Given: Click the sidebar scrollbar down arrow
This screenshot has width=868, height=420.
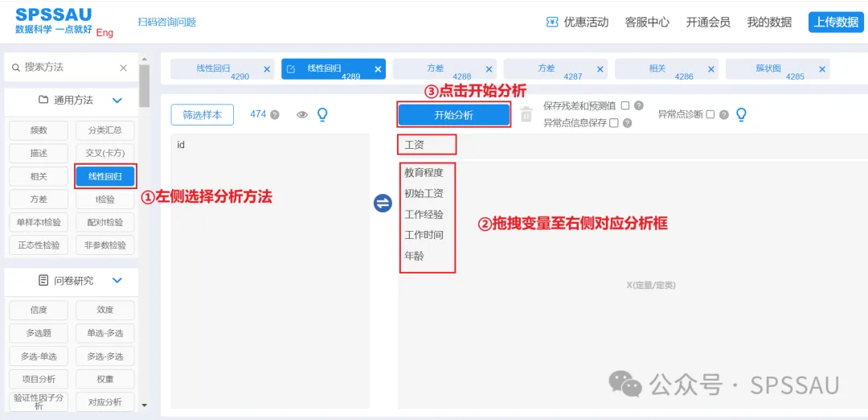Looking at the screenshot, I should pyautogui.click(x=144, y=405).
